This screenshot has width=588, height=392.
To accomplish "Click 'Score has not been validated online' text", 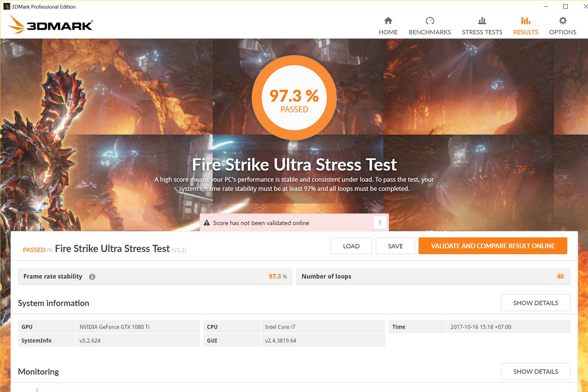I will [x=261, y=223].
